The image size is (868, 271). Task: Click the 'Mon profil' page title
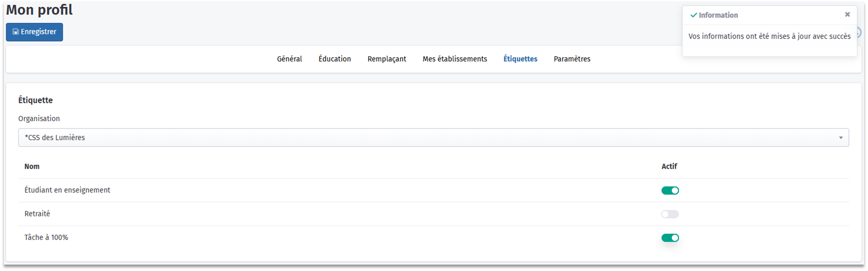[x=40, y=9]
